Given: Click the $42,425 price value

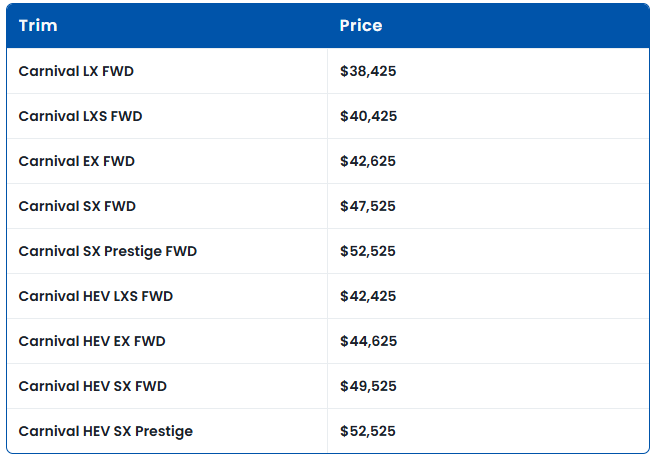Looking at the screenshot, I should 368,297.
